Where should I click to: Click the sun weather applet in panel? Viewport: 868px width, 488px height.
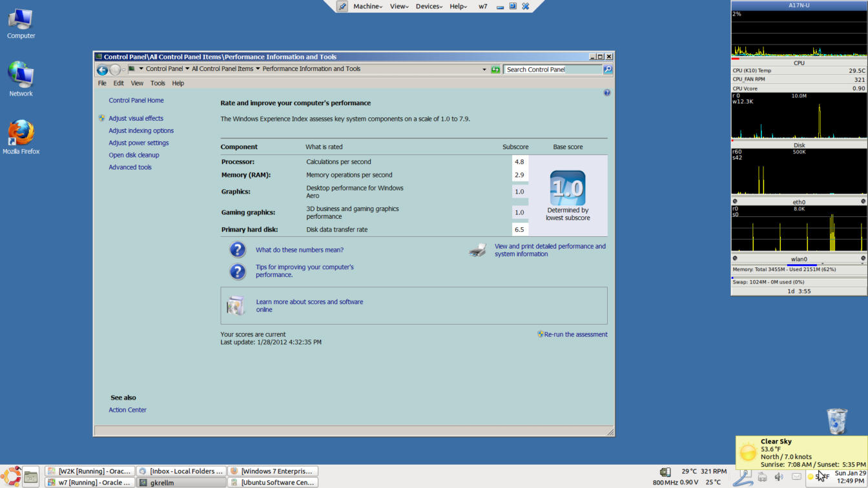pyautogui.click(x=818, y=477)
